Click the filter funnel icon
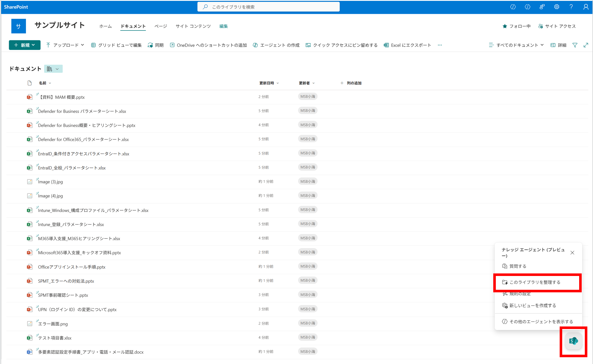Viewport: 593px width, 364px height. [x=575, y=45]
